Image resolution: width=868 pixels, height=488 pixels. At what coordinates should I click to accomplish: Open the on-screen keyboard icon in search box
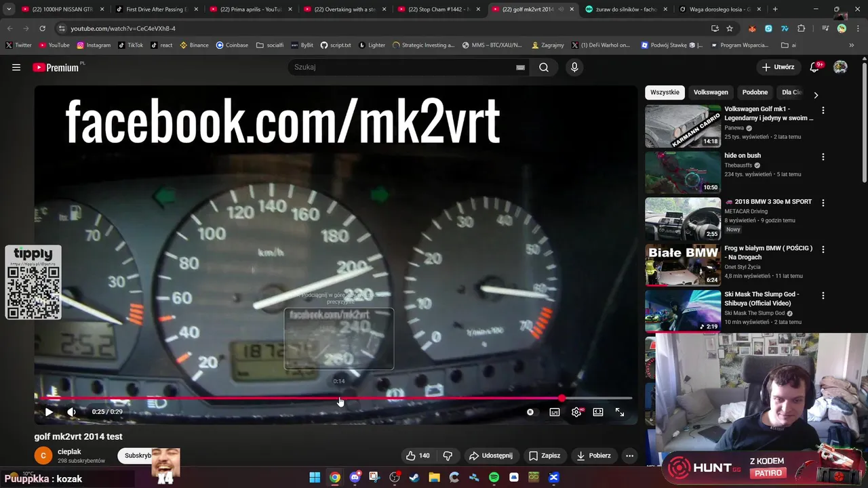(x=520, y=67)
